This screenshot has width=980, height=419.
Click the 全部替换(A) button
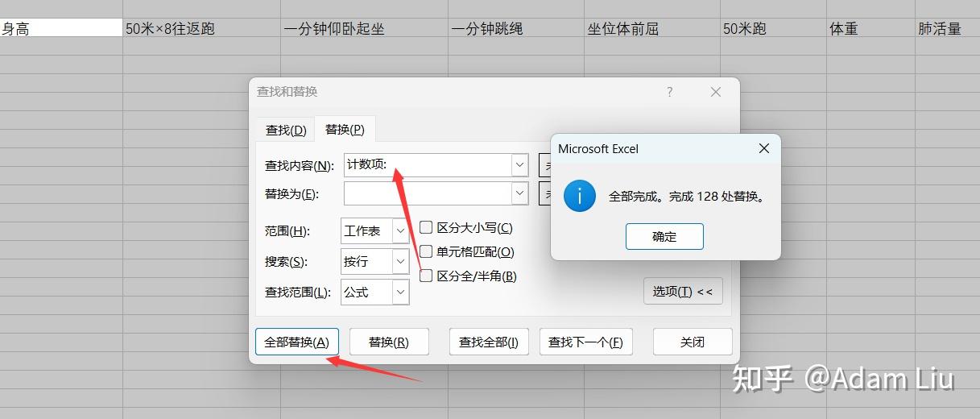click(x=297, y=342)
